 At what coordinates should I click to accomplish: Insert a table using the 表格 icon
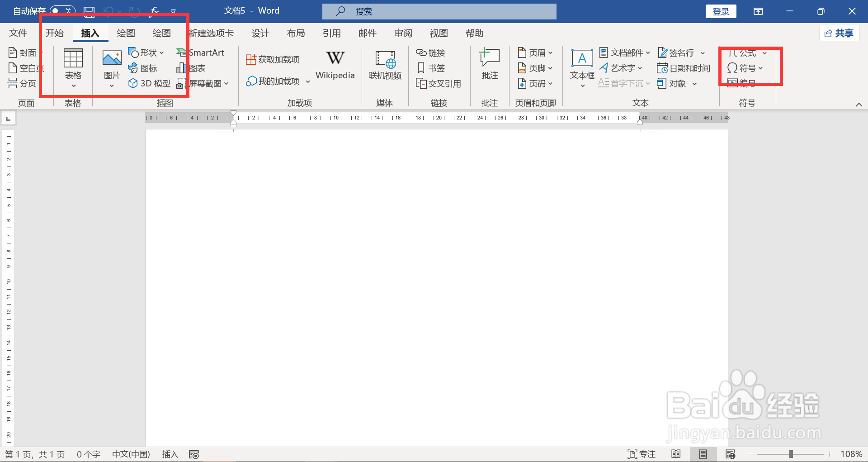click(x=73, y=68)
